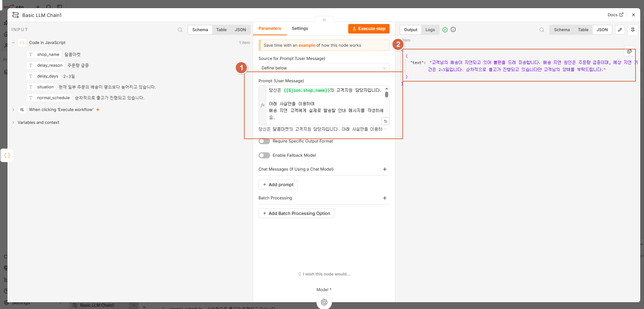This screenshot has height=309, width=644.
Task: Select input Schema view
Action: [200, 30]
